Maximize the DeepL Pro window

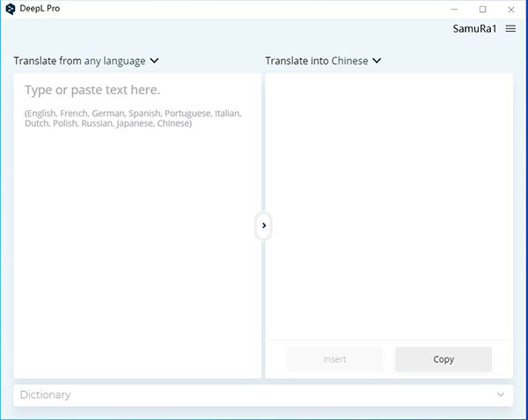pyautogui.click(x=482, y=9)
